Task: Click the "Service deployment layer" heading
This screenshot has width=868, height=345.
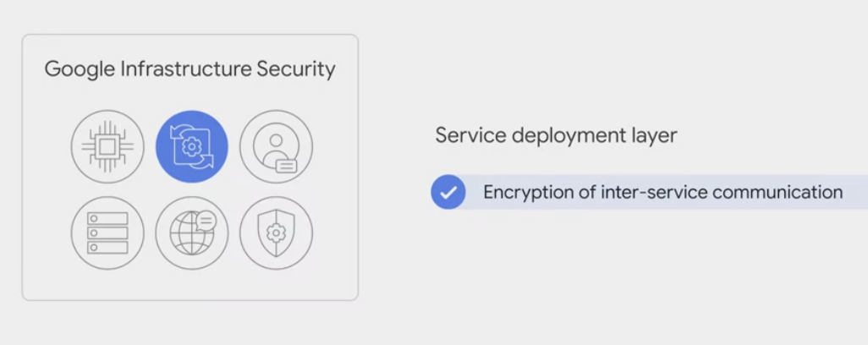Action: (556, 135)
